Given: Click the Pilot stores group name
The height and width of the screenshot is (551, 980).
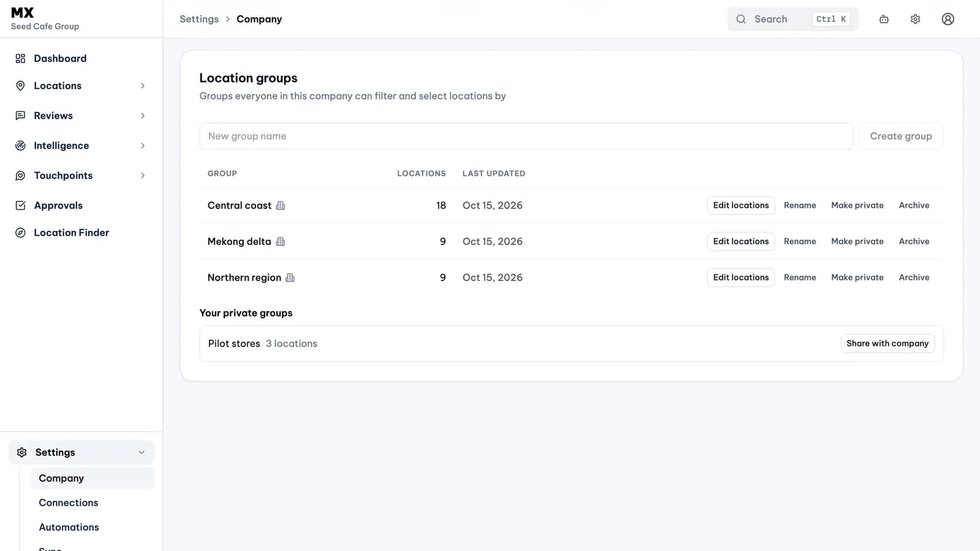Looking at the screenshot, I should (x=234, y=343).
